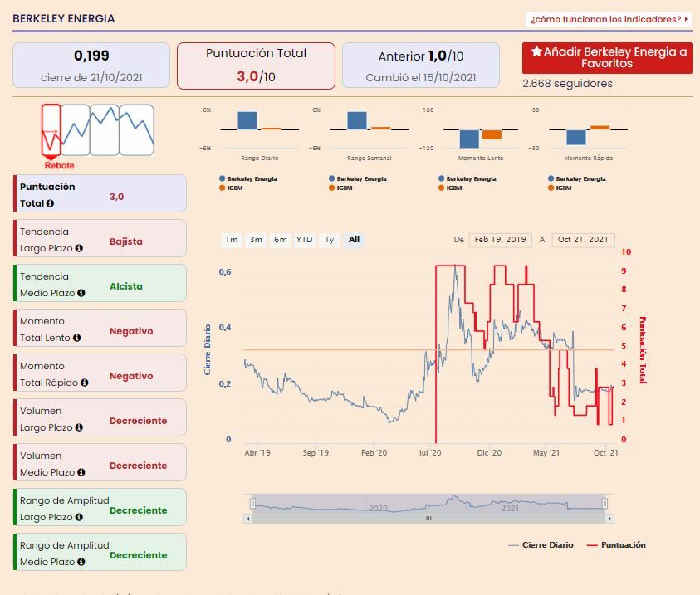Click the navigator left scroll arrow
The height and width of the screenshot is (595, 700).
248,519
